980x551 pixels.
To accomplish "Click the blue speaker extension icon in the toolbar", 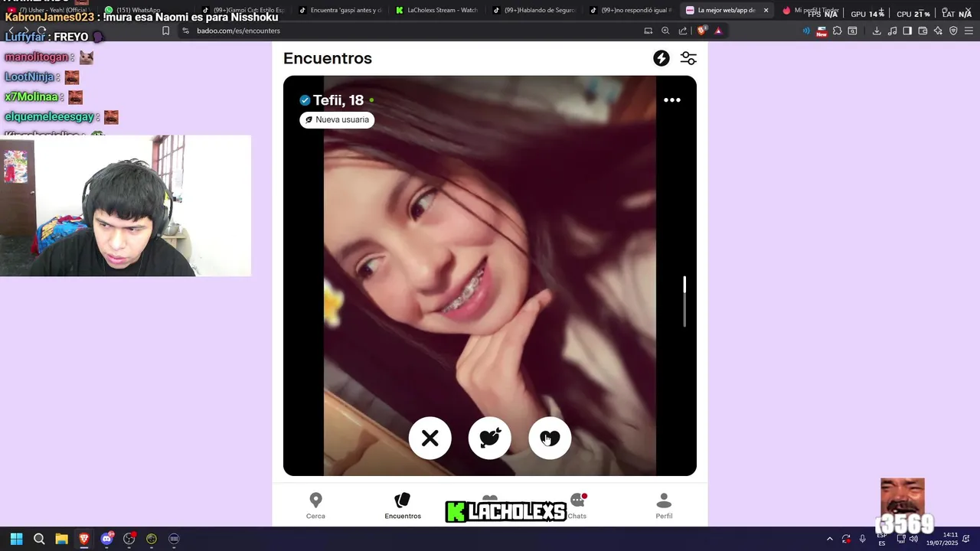I will pyautogui.click(x=806, y=31).
